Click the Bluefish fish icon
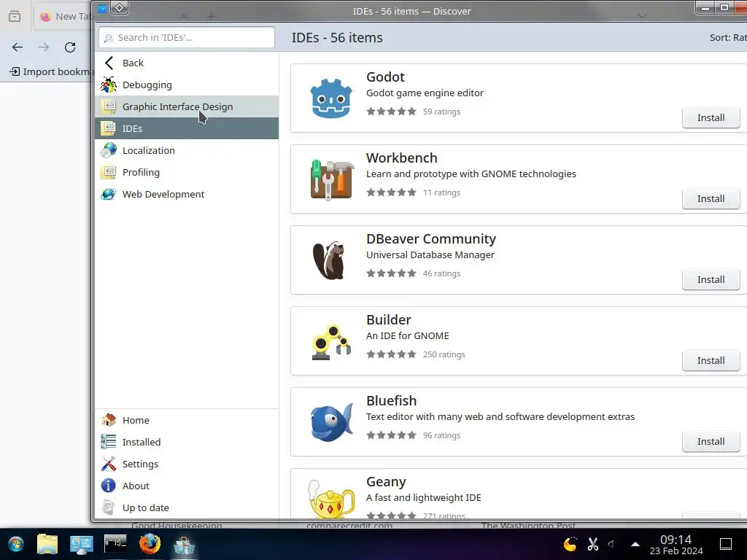 332,422
